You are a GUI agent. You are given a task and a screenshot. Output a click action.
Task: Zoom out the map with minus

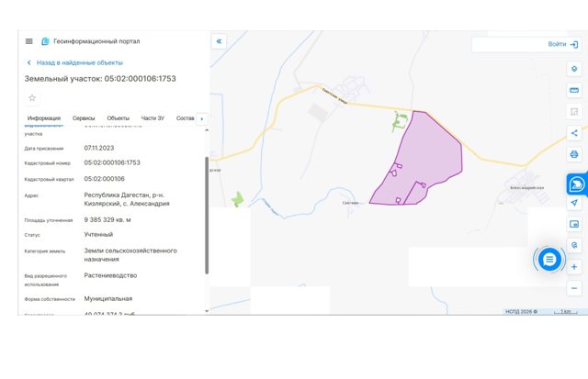pyautogui.click(x=573, y=288)
